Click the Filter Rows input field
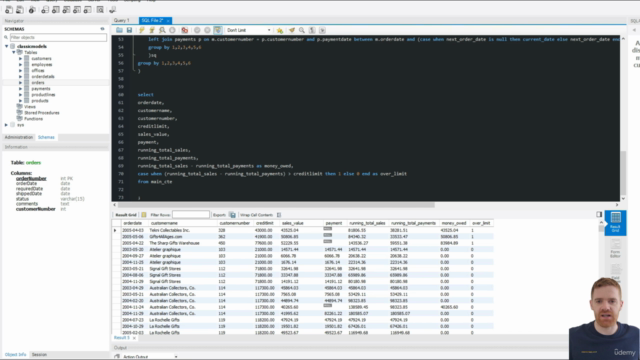 click(x=191, y=215)
